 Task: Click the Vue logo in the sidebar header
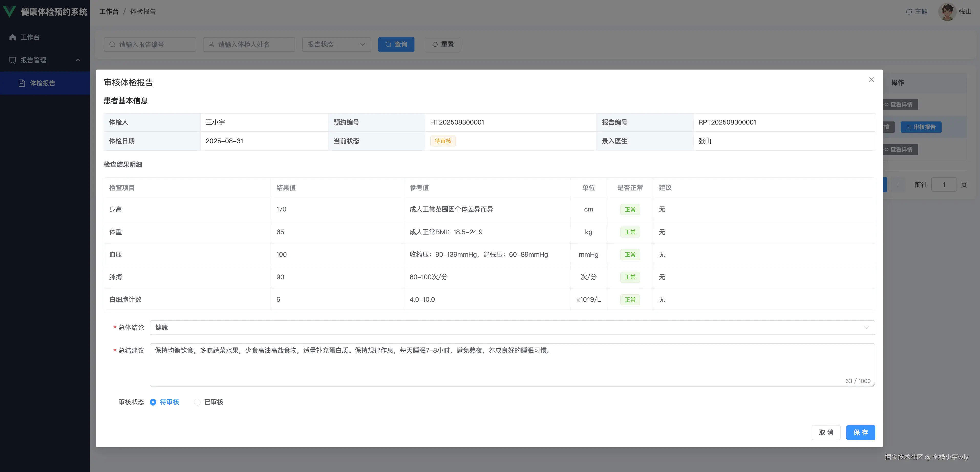point(9,12)
